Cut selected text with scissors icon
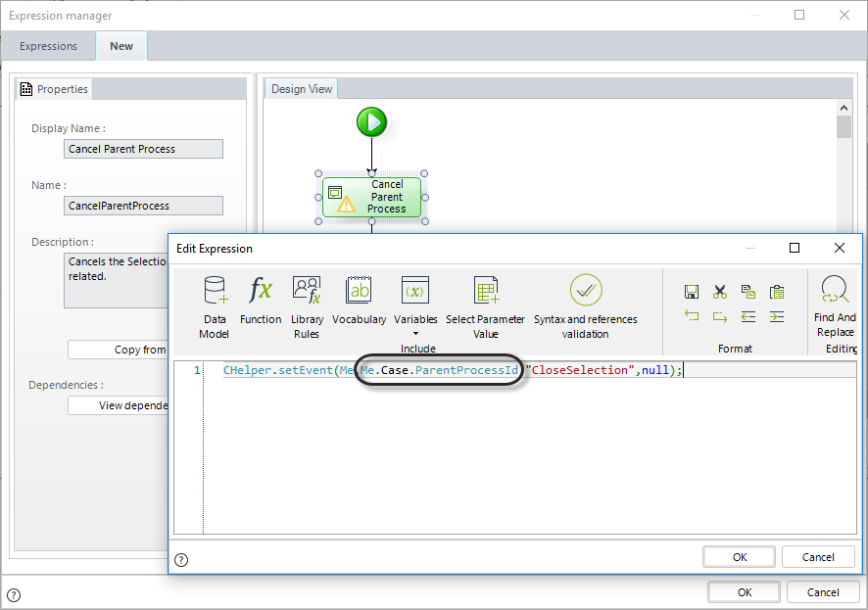 click(720, 292)
